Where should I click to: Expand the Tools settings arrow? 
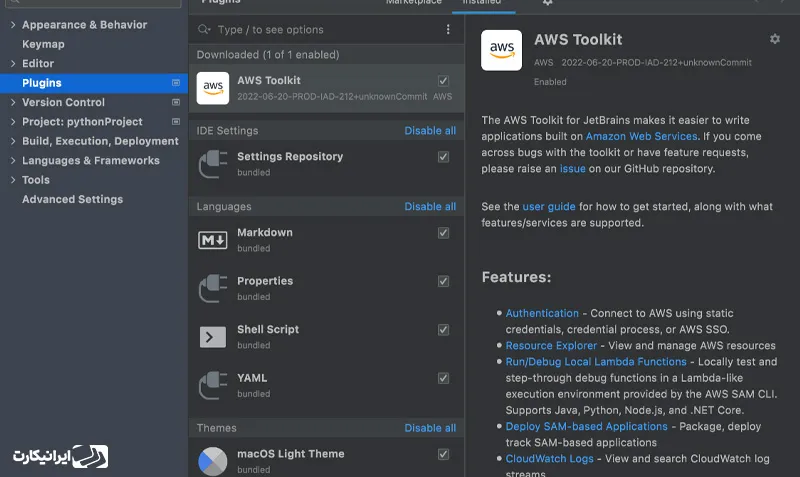pos(13,180)
